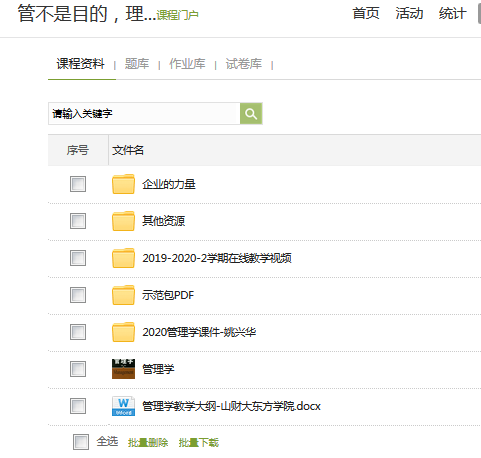Open the 试卷库 tab

(244, 64)
